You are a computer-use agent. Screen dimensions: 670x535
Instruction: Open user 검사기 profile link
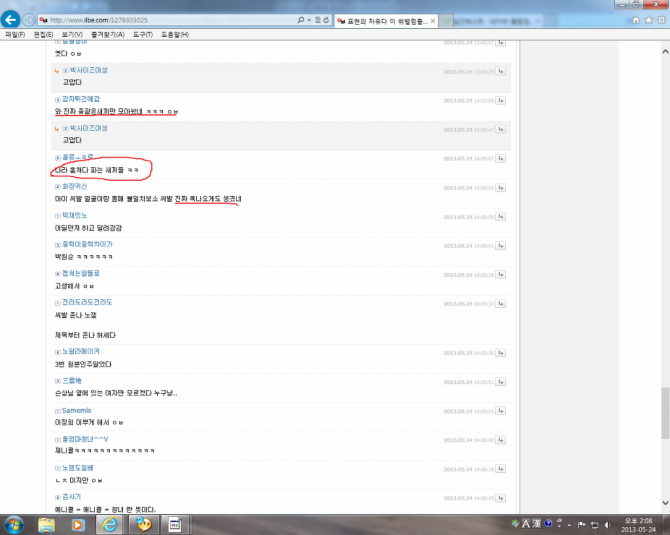pyautogui.click(x=71, y=497)
